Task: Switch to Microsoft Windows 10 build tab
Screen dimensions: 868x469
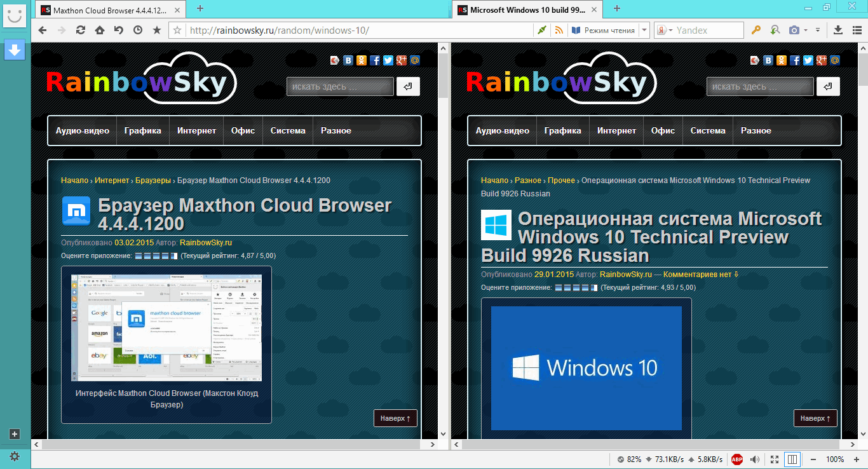Action: (527, 10)
